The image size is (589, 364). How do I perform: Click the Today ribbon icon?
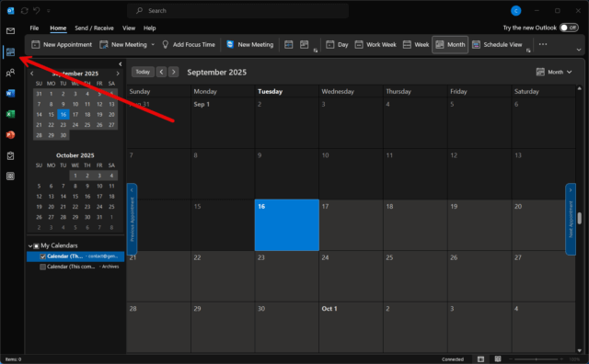[288, 45]
